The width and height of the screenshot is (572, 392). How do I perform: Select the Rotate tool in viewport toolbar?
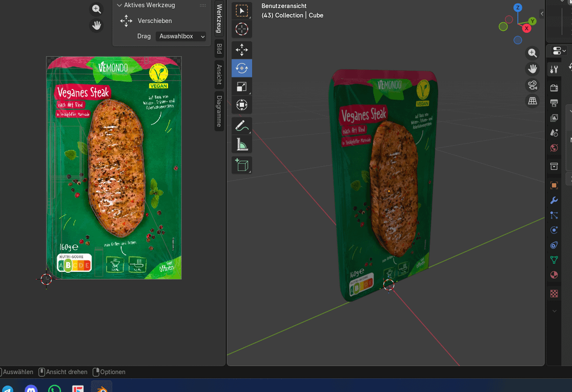(242, 68)
